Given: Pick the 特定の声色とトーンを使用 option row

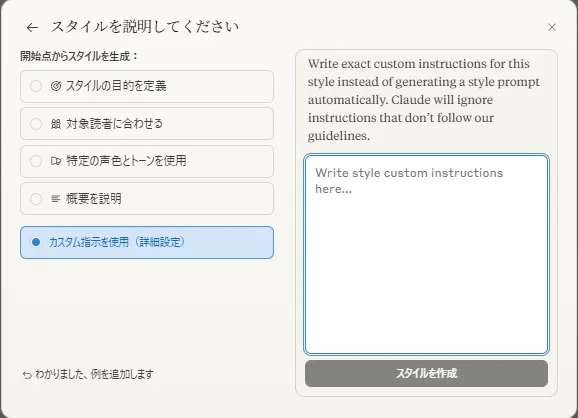Looking at the screenshot, I should pyautogui.click(x=147, y=161).
